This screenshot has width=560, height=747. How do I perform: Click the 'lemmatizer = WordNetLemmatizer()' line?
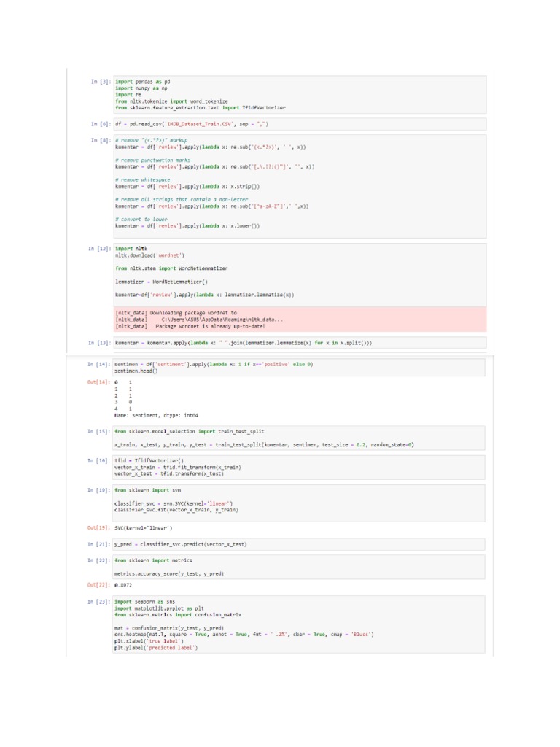pos(161,282)
